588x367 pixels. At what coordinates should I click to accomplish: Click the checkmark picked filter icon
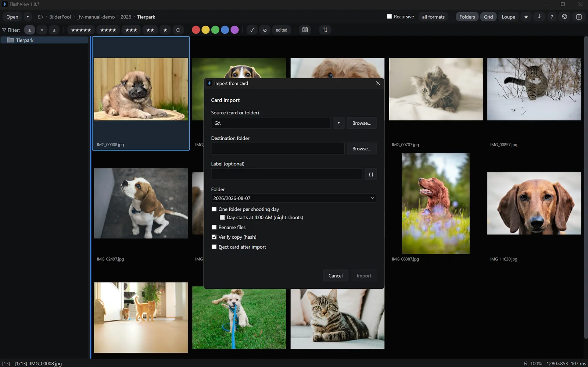tap(252, 30)
